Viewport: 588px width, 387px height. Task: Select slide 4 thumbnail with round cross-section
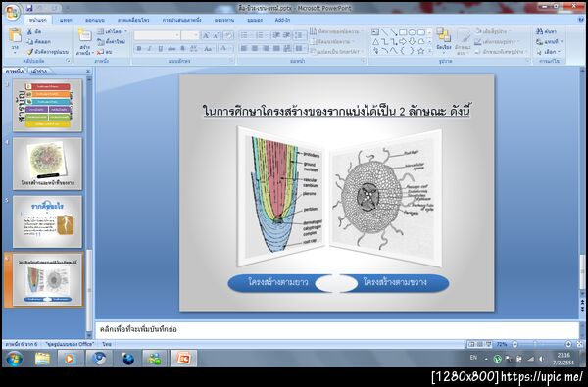pyautogui.click(x=48, y=164)
